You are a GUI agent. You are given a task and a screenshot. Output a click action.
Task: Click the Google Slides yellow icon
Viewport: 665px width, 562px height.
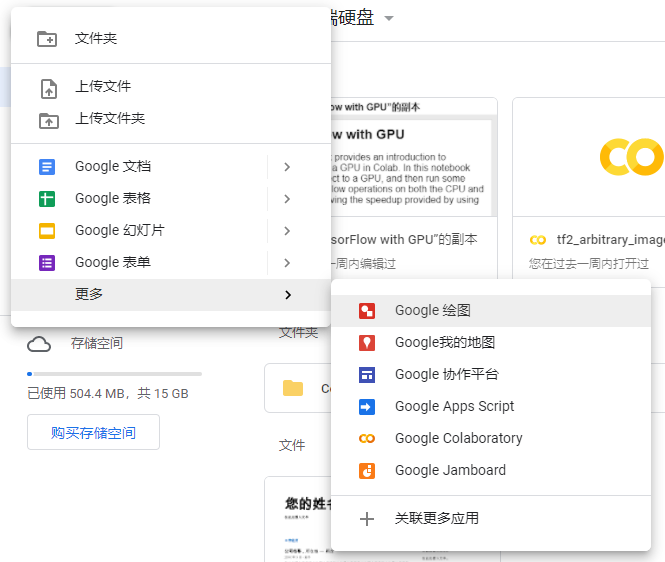tap(47, 231)
